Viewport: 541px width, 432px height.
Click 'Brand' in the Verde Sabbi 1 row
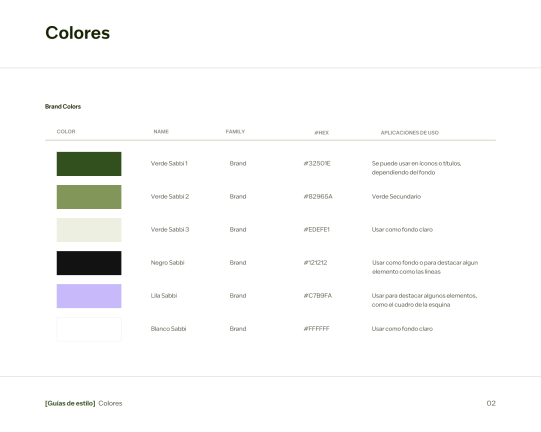pyautogui.click(x=238, y=164)
